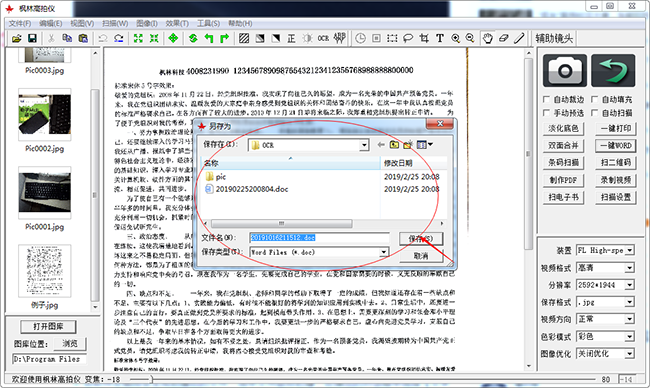The height and width of the screenshot is (388, 650).
Task: Select the dashed rectangle selection tool
Action: point(392,39)
